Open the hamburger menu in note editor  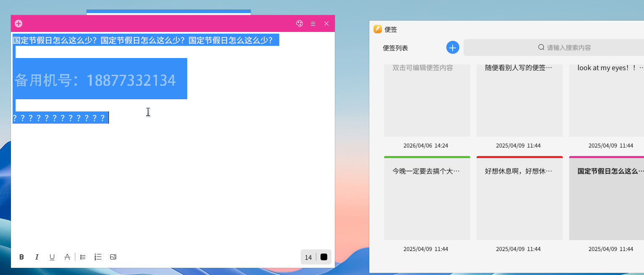click(x=313, y=24)
